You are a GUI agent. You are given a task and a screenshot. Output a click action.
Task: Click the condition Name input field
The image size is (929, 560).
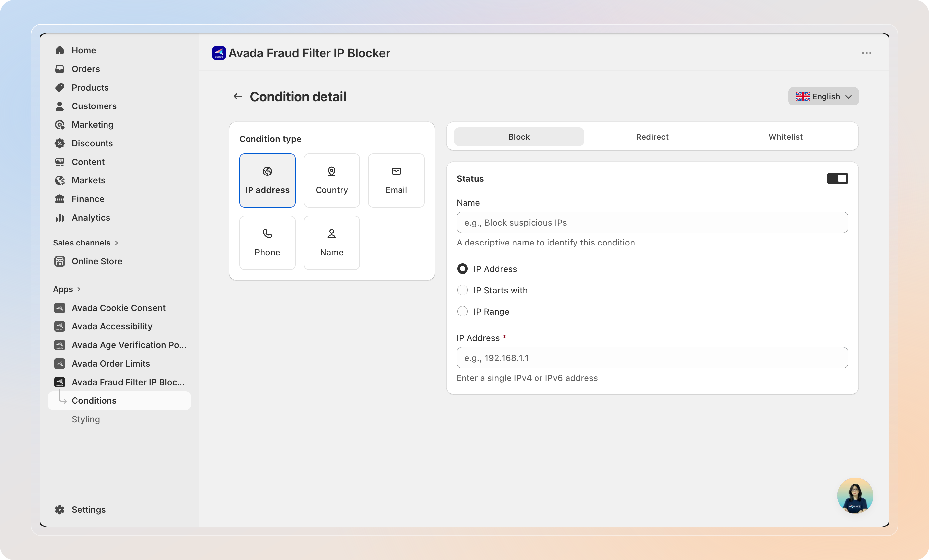click(x=652, y=223)
